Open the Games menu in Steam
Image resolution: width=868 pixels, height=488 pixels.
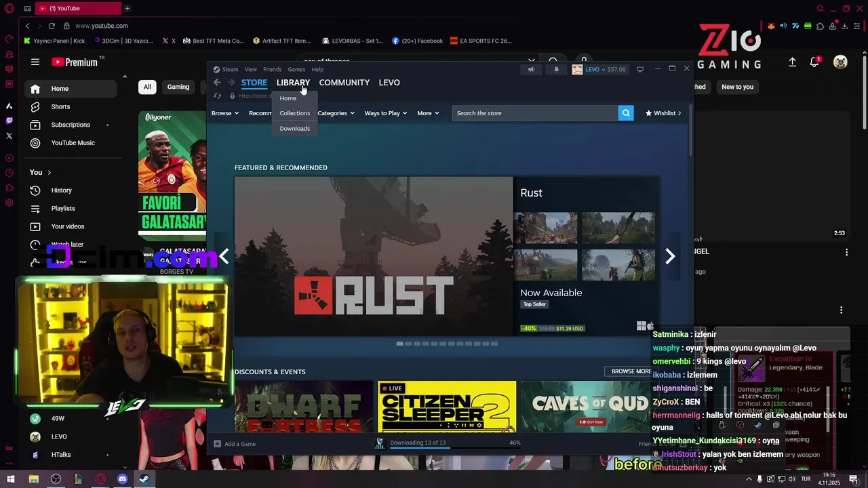[296, 69]
